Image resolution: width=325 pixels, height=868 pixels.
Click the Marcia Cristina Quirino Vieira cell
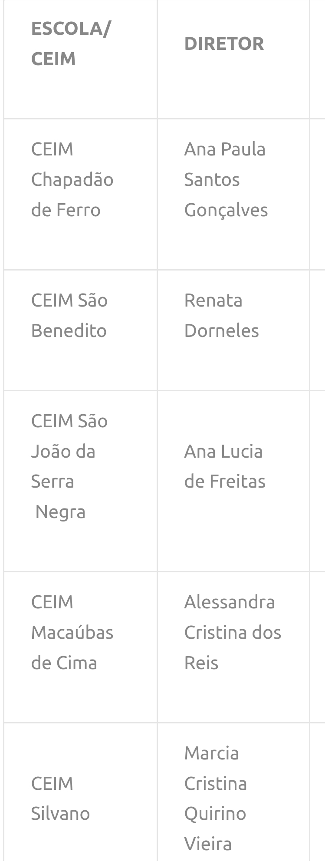pyautogui.click(x=216, y=798)
